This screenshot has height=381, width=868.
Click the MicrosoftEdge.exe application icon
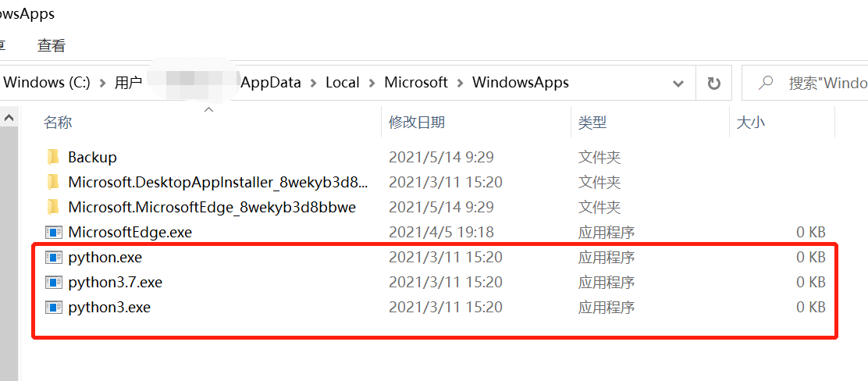(x=53, y=233)
